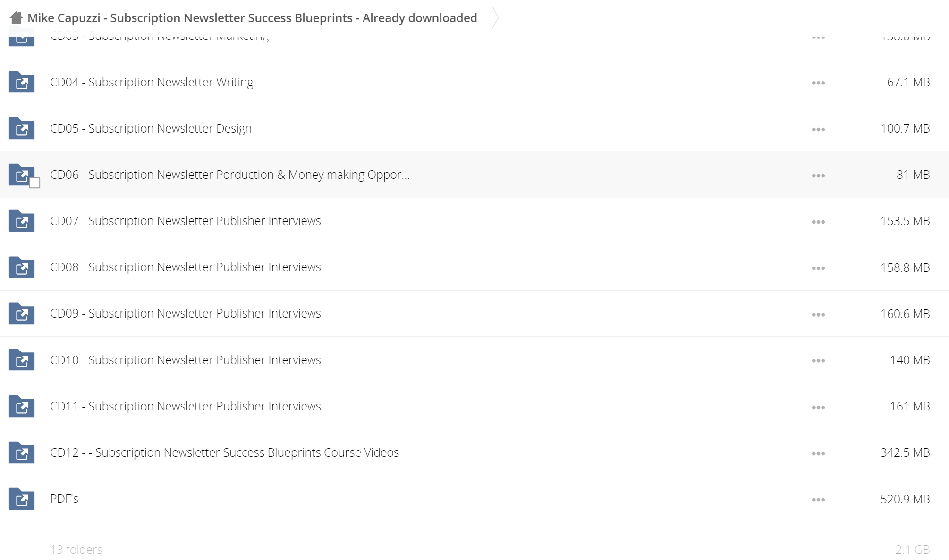The image size is (949, 560).
Task: Click folder icon for PDF's row
Action: (x=22, y=499)
